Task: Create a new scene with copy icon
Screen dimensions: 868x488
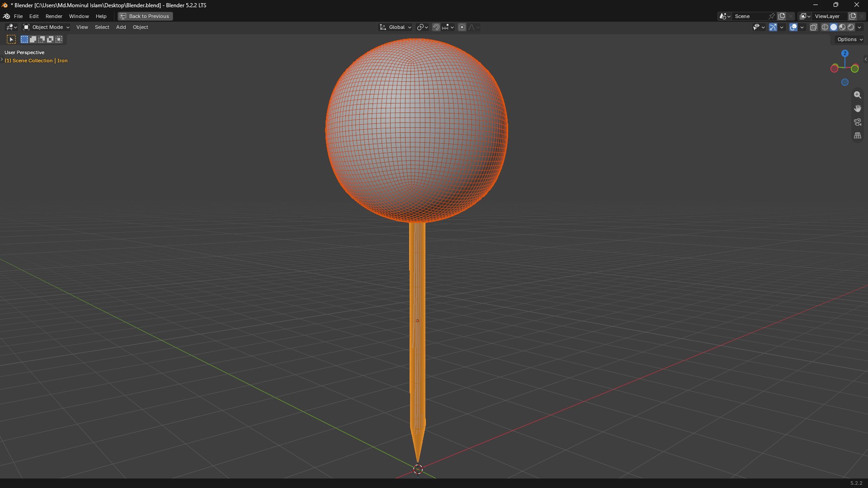Action: (782, 16)
